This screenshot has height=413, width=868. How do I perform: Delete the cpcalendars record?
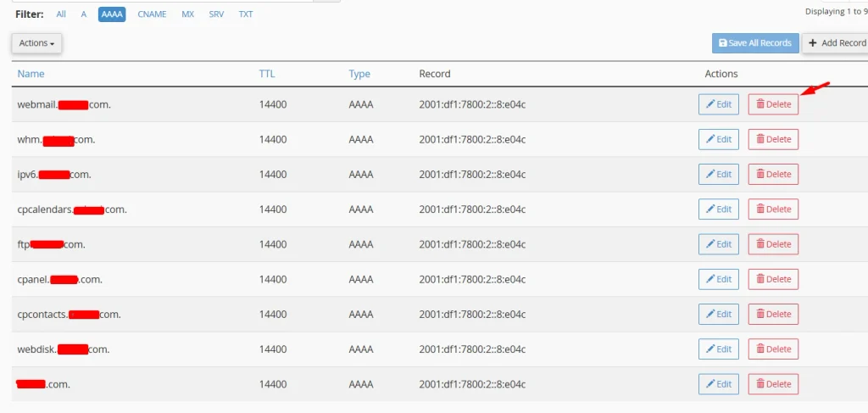coord(773,209)
